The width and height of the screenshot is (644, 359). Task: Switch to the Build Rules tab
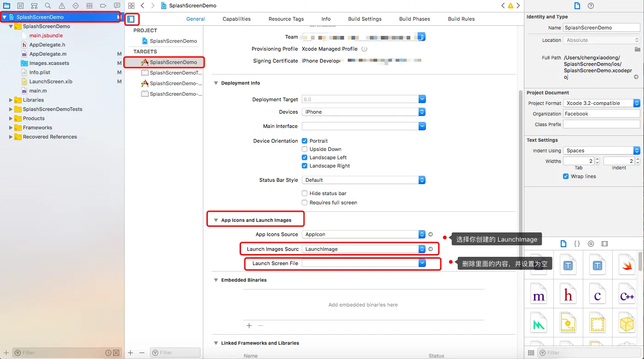point(461,19)
